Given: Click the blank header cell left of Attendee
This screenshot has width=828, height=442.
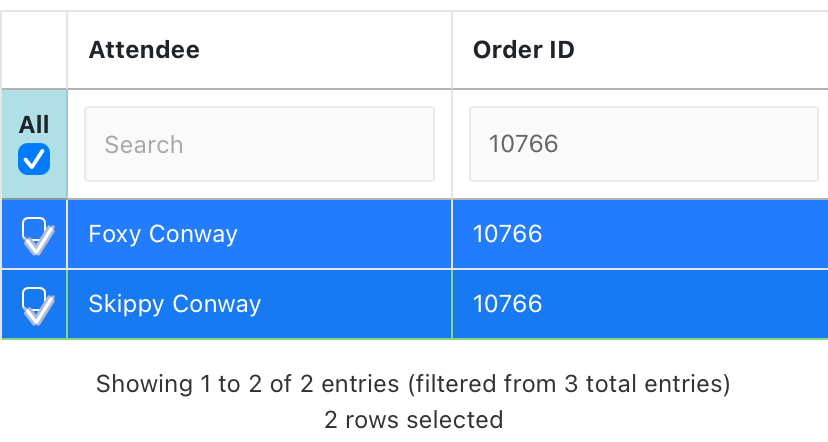Looking at the screenshot, I should 34,50.
